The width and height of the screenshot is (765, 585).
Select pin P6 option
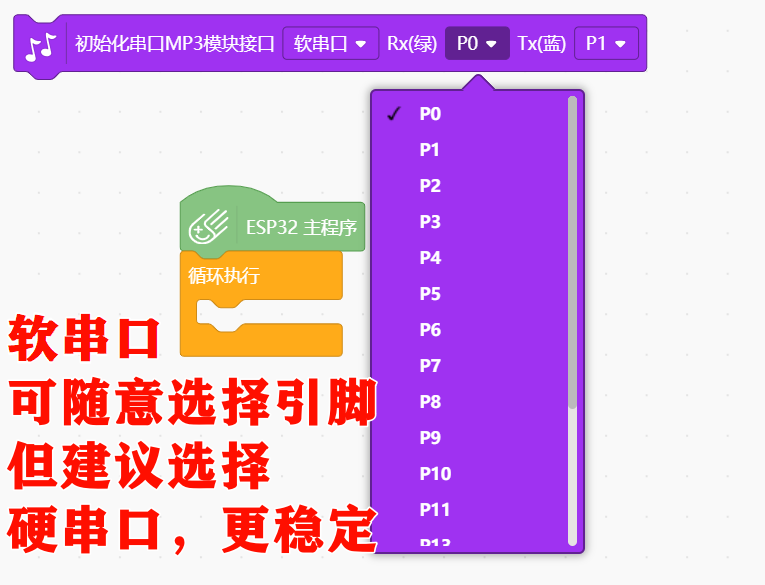[468, 330]
